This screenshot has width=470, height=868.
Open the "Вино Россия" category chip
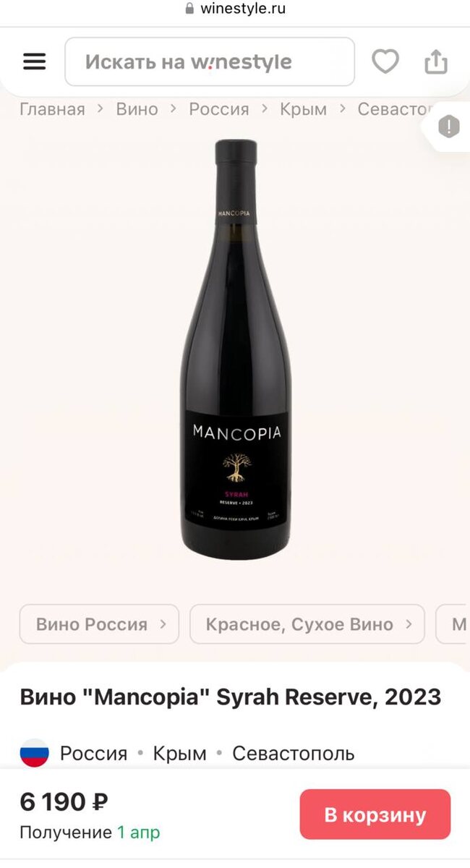99,624
